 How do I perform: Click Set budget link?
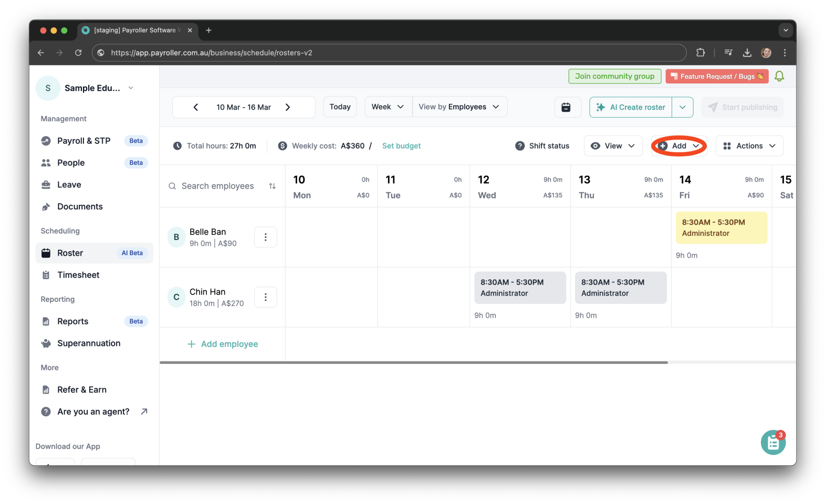click(401, 146)
